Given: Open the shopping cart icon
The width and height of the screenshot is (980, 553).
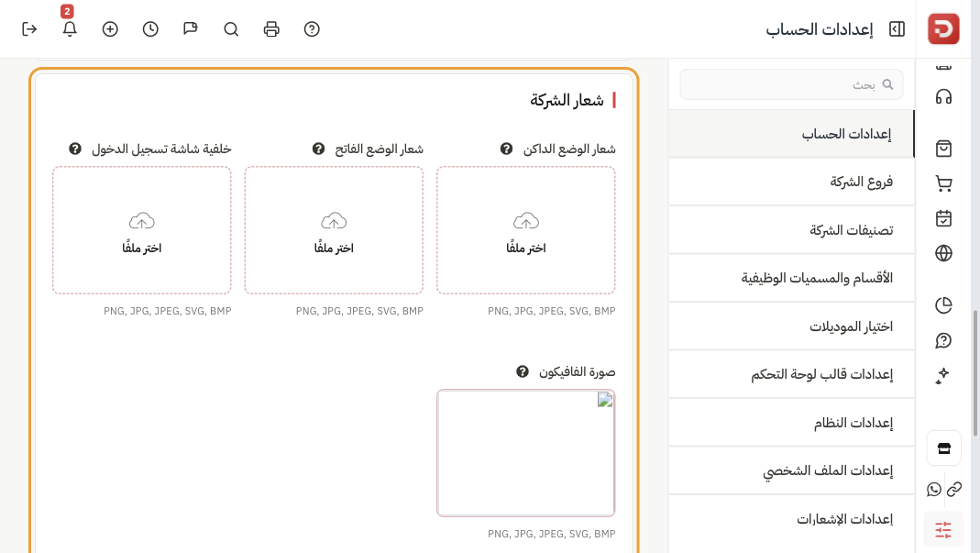Looking at the screenshot, I should coord(943,183).
